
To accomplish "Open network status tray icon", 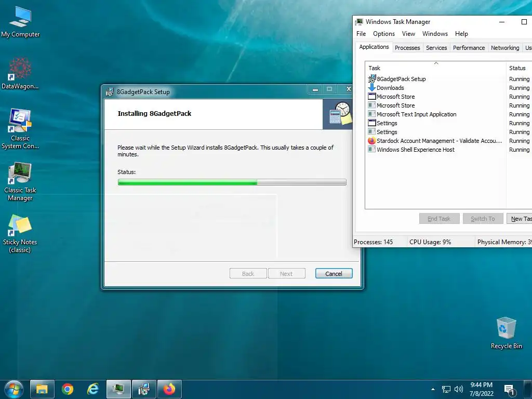I will click(x=446, y=390).
